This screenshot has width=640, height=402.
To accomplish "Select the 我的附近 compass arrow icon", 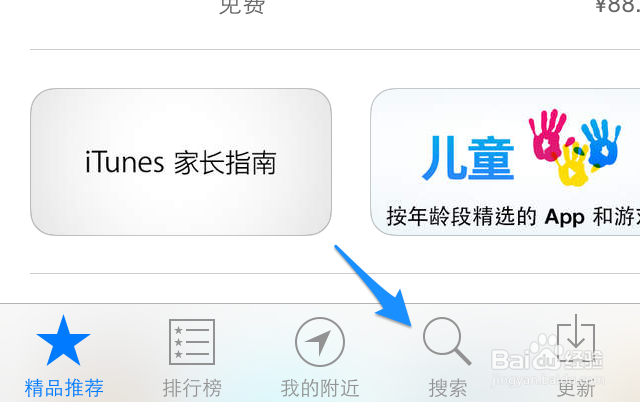I will 320,342.
